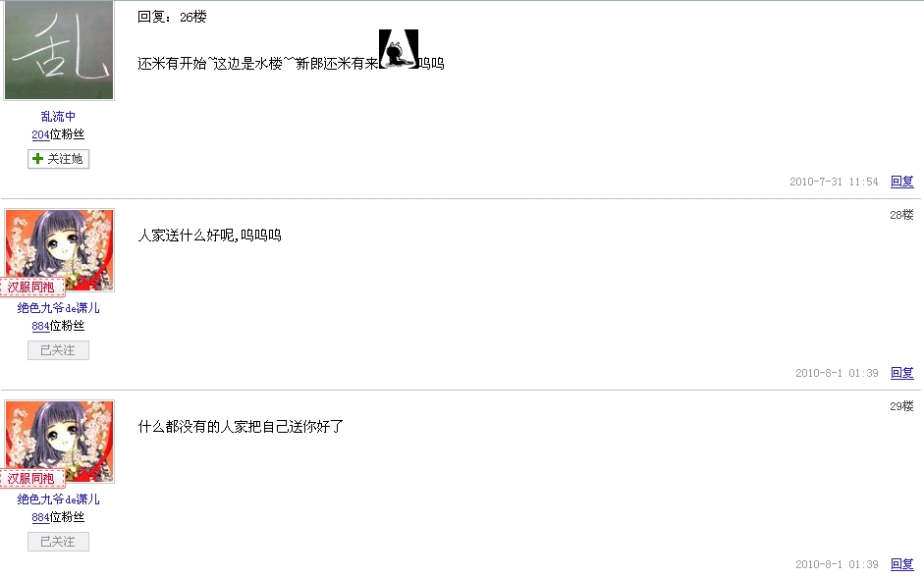Viewport: 924px width, 578px height.
Task: Open the 乱流中 username link
Action: (58, 116)
